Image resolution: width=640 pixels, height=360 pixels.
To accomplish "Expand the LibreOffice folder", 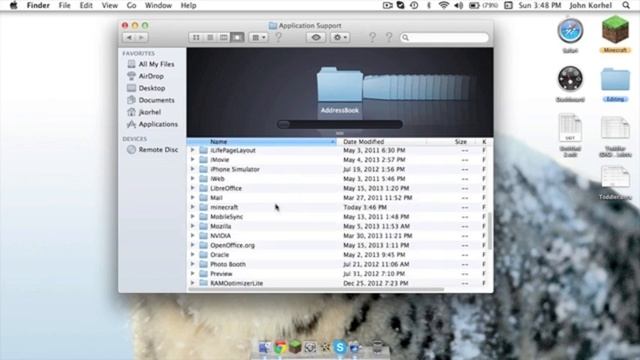I will pos(193,188).
